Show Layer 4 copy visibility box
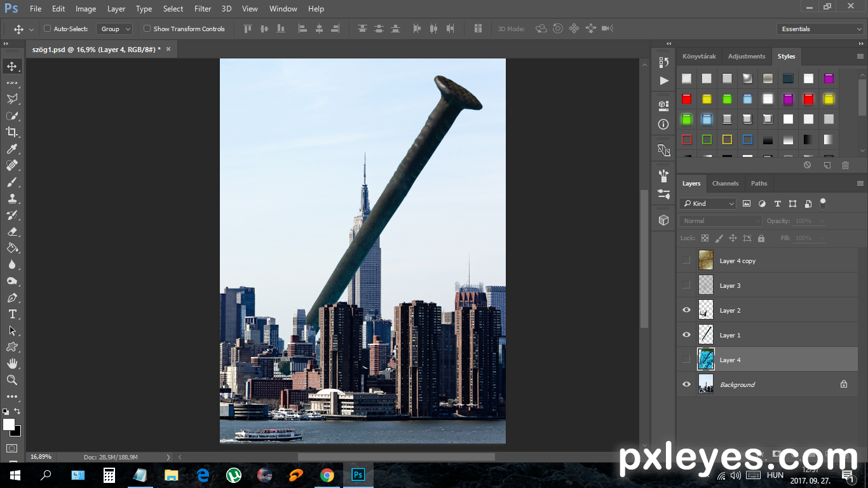 click(x=686, y=261)
